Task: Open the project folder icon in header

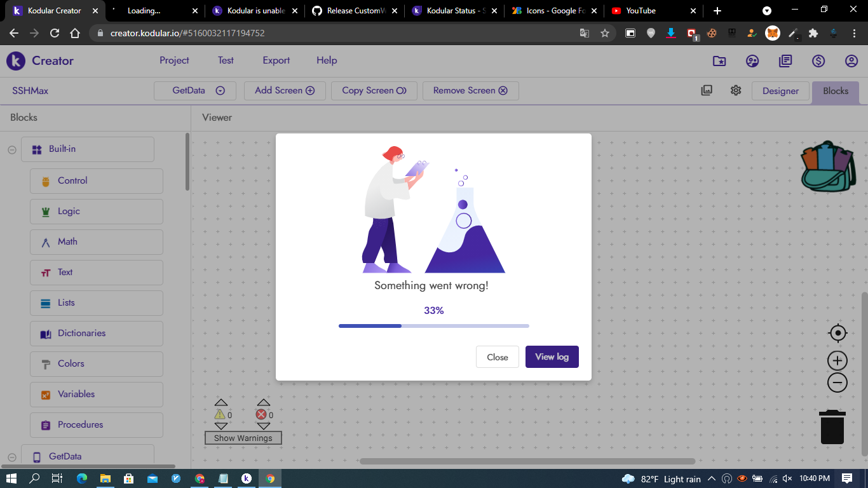Action: [x=719, y=61]
